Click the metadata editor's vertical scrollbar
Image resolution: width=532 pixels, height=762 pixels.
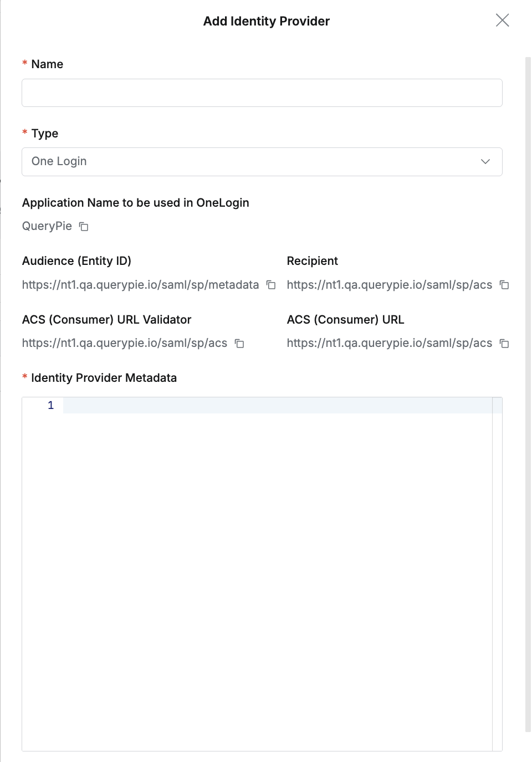click(497, 554)
